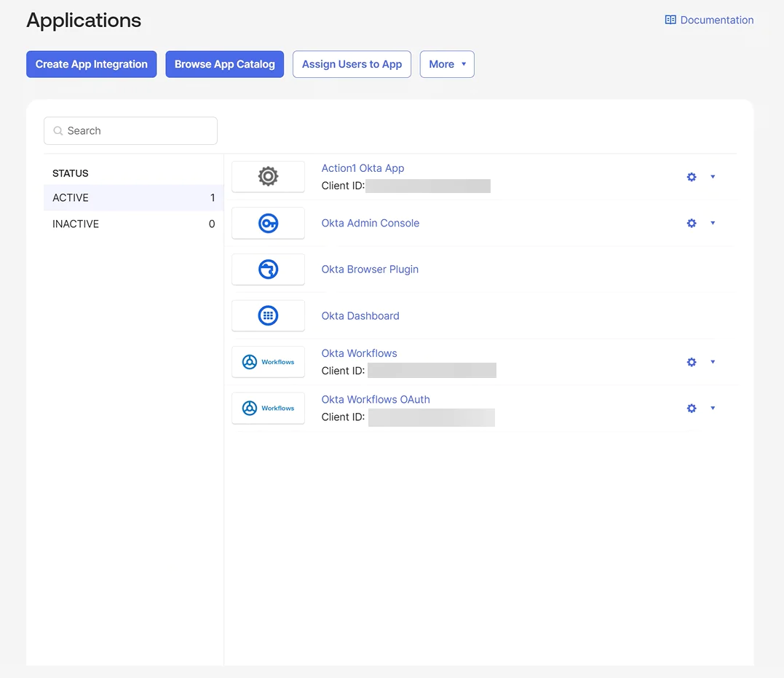Image resolution: width=784 pixels, height=678 pixels.
Task: Expand the arrow beside Okta Workflows gear
Action: point(713,361)
